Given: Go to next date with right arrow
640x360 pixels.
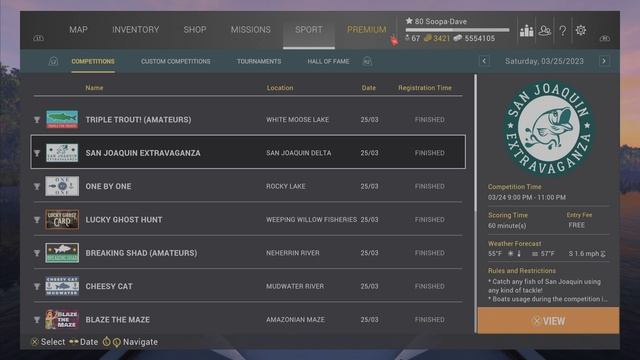Looking at the screenshot, I should [x=604, y=61].
